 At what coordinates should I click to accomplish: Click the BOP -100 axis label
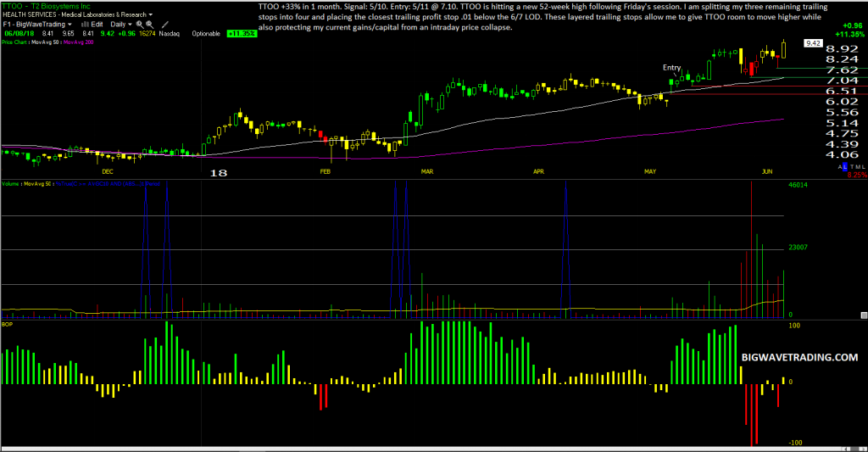[795, 443]
